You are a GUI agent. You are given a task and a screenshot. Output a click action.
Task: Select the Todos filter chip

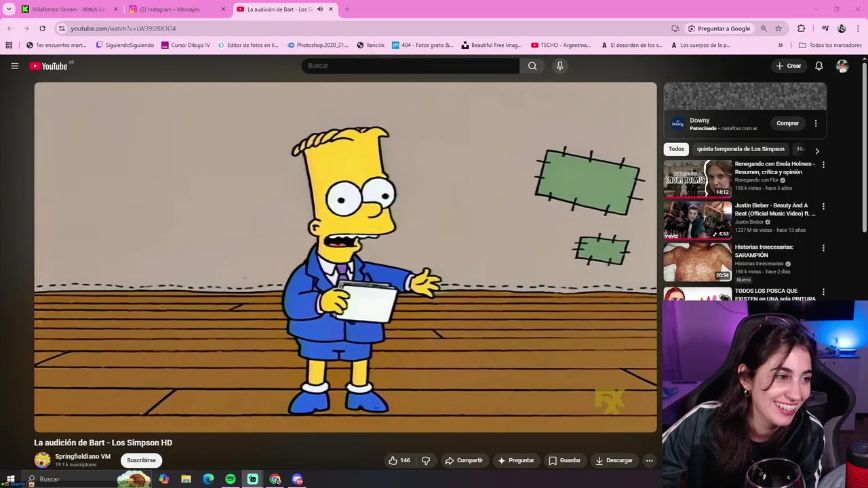coord(676,149)
